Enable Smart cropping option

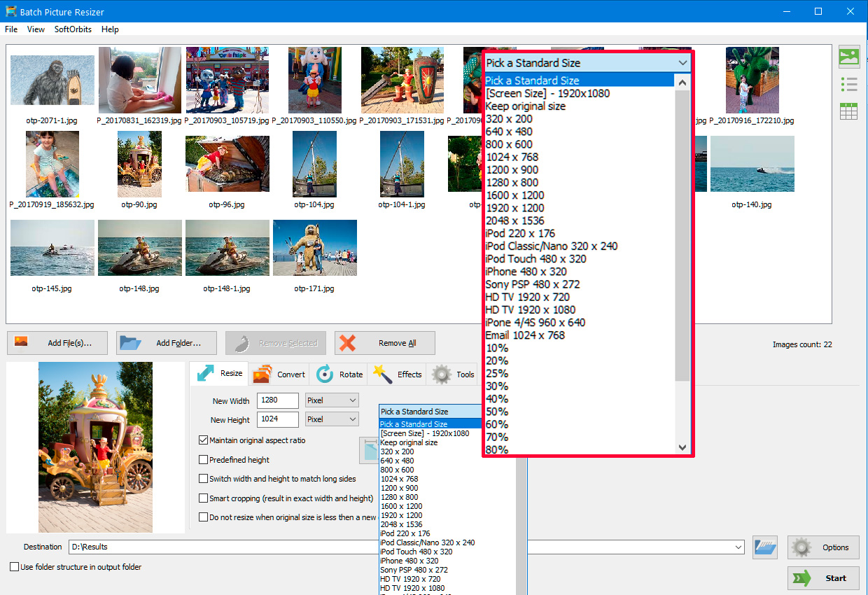coord(202,497)
